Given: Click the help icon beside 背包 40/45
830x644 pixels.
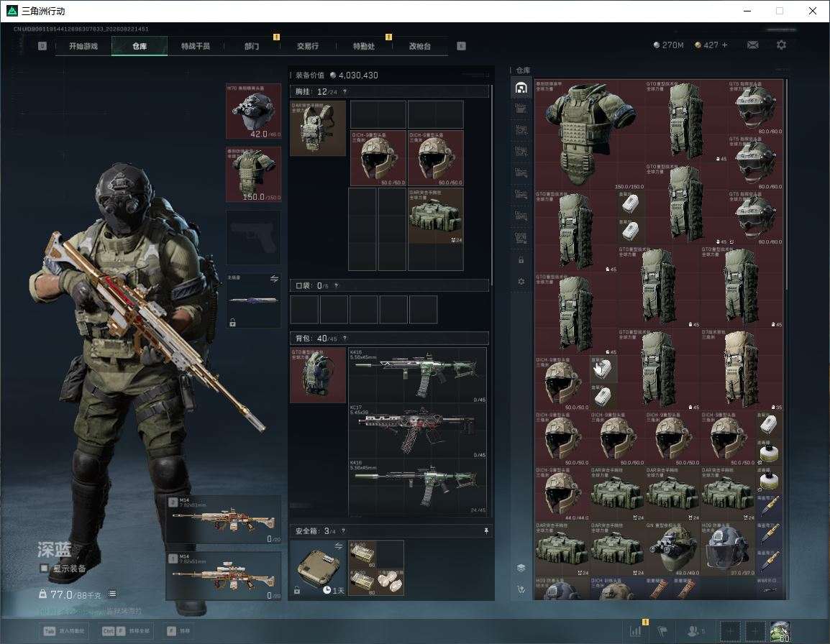Looking at the screenshot, I should click(x=345, y=338).
